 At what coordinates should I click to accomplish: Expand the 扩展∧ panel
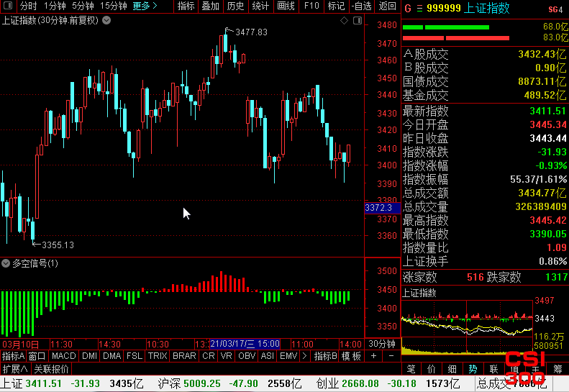pos(15,369)
